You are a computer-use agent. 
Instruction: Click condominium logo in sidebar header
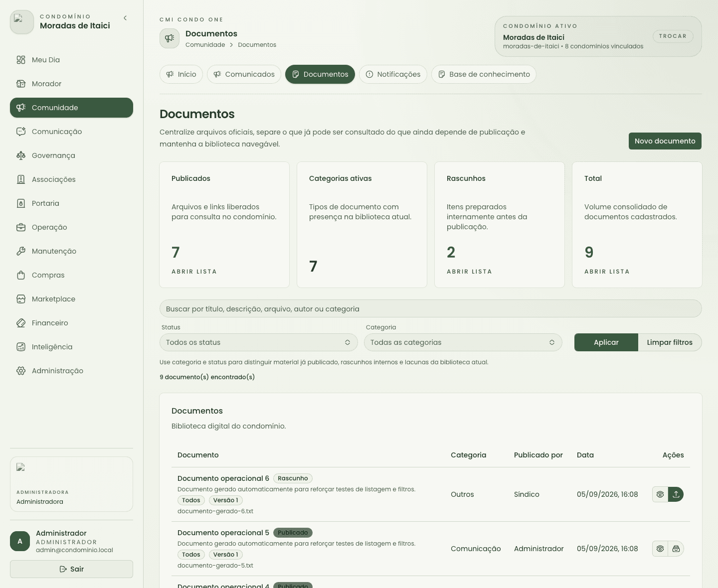tap(22, 22)
